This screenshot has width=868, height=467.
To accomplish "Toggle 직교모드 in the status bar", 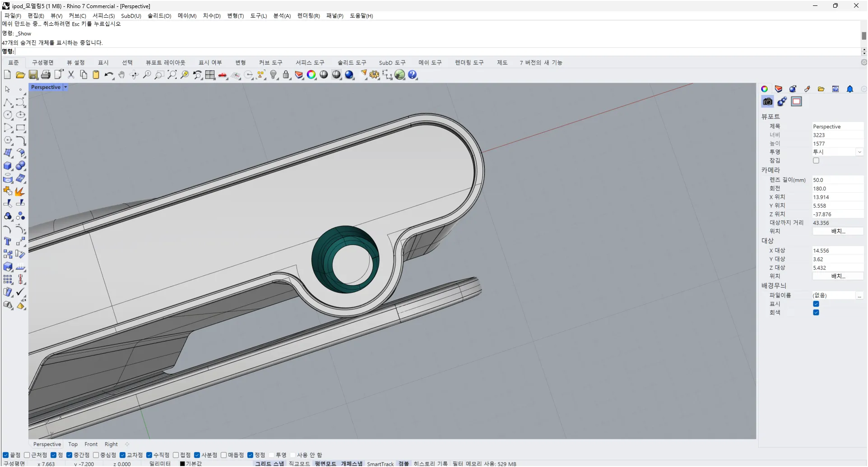I will (x=299, y=463).
